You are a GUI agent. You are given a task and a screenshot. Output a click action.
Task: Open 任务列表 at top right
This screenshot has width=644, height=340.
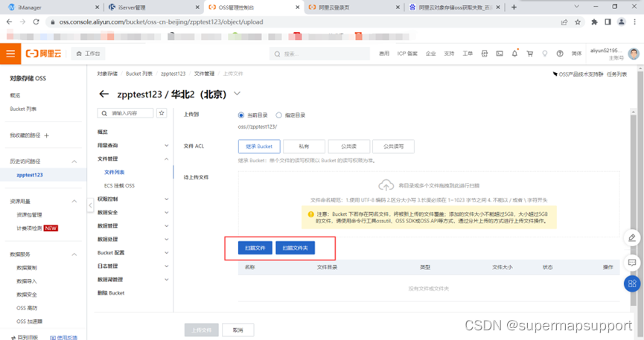[x=617, y=74]
